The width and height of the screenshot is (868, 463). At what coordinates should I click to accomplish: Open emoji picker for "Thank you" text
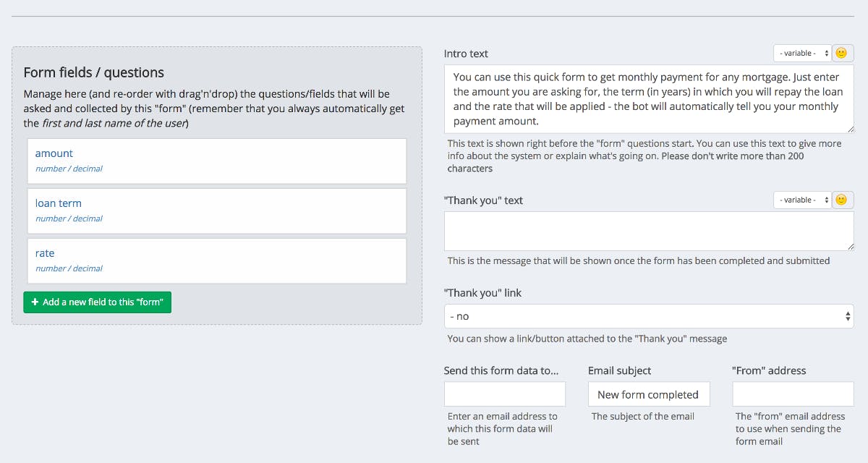click(x=841, y=200)
